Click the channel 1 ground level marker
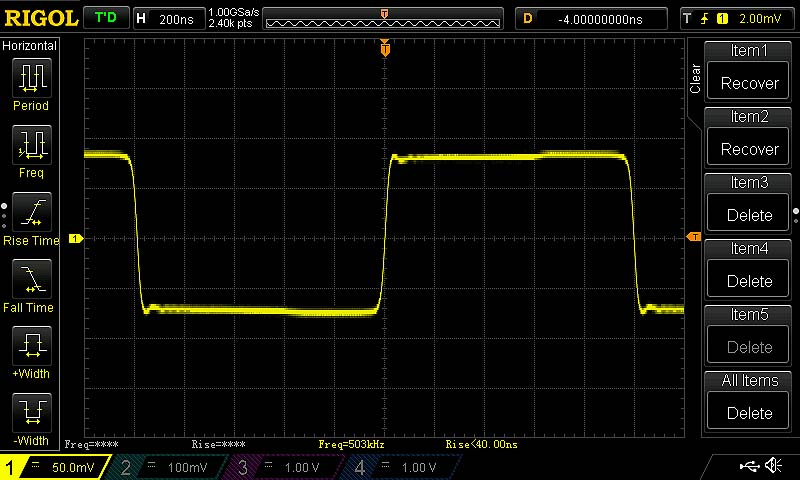Screen dimensions: 800x480 pyautogui.click(x=76, y=238)
